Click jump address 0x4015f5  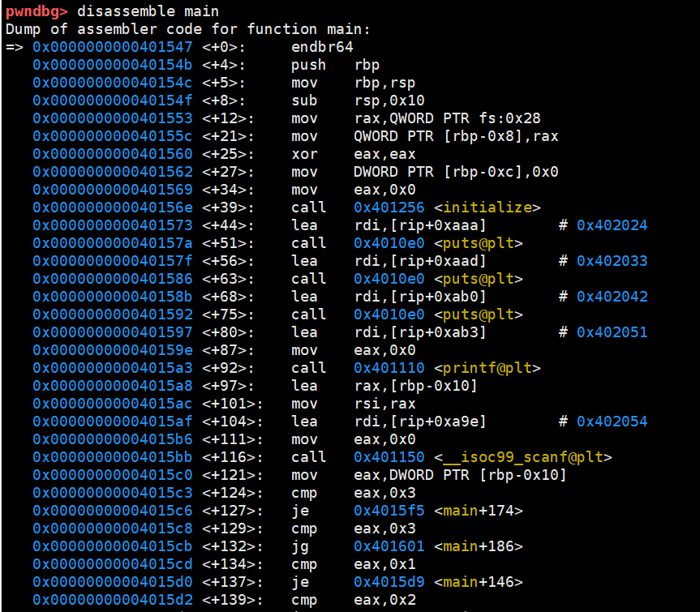389,511
